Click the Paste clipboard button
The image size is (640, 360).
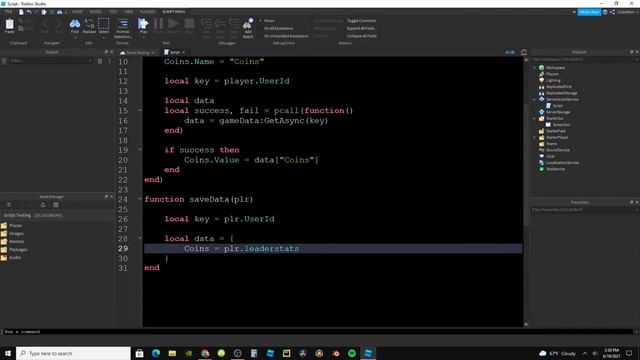[x=9, y=26]
